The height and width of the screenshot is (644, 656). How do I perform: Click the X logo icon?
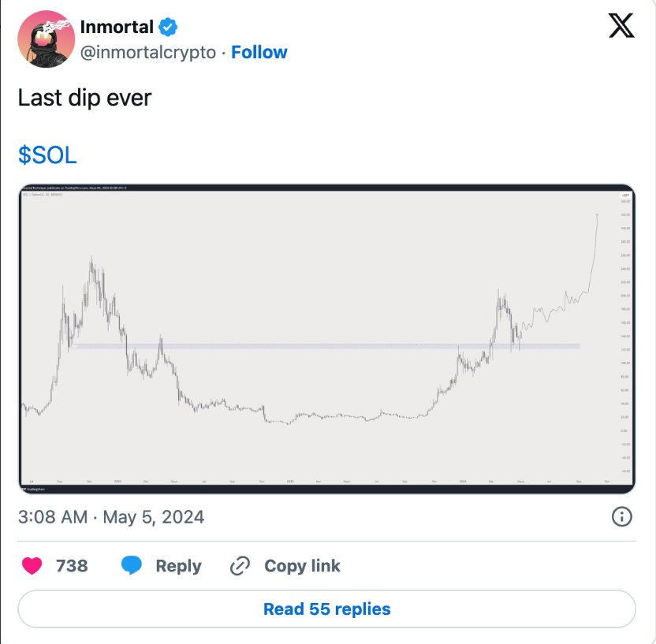tap(621, 28)
